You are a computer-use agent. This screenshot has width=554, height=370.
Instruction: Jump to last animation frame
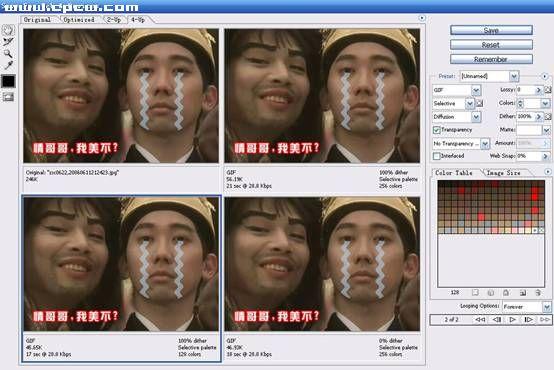pyautogui.click(x=544, y=319)
